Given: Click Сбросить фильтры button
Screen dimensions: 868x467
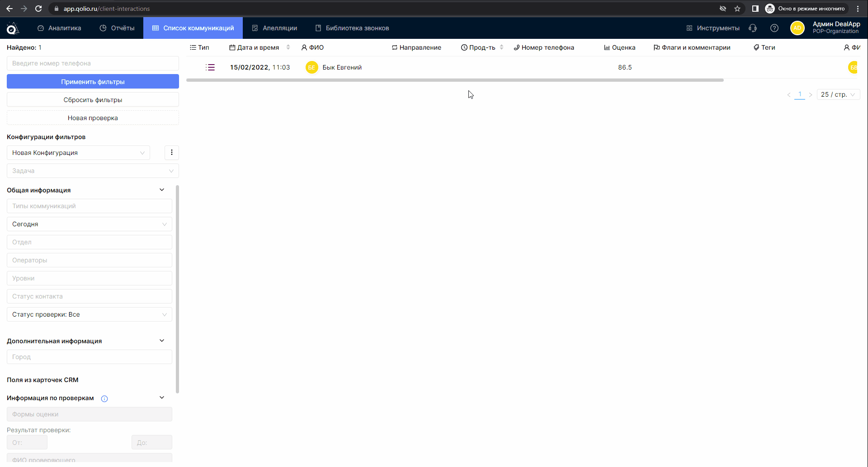Looking at the screenshot, I should tap(93, 100).
